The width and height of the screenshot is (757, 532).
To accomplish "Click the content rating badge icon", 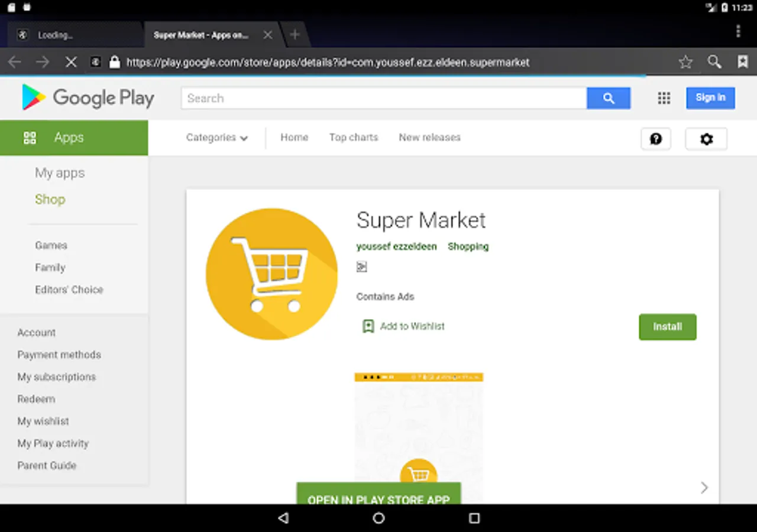I will (x=361, y=267).
